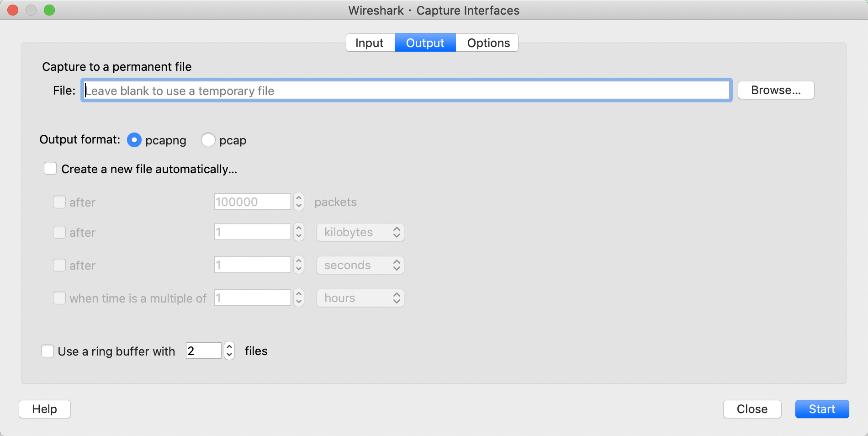Open the kilobytes unit dropdown
868x436 pixels.
coord(360,232)
